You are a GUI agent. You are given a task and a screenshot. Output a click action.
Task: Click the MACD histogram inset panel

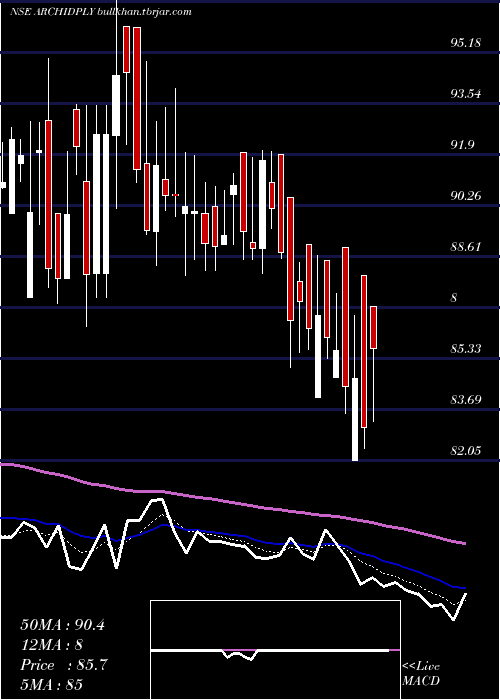[275, 650]
